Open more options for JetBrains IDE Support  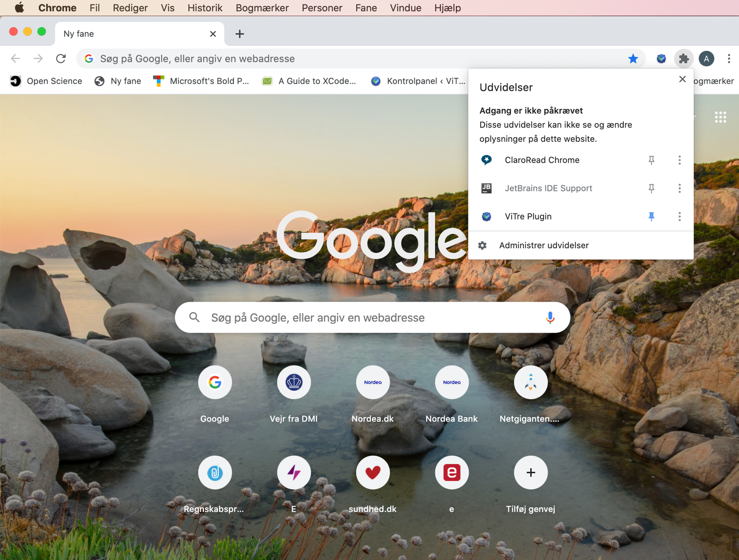[x=679, y=189]
